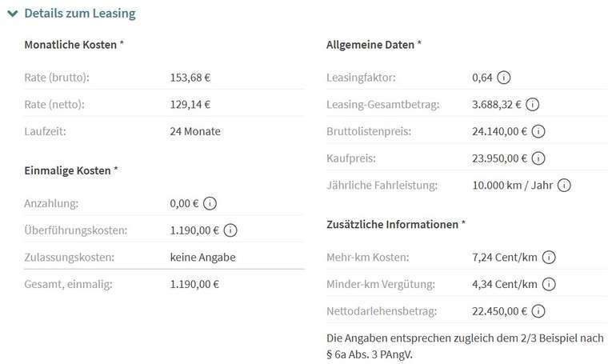The image size is (616, 364).
Task: Show info for Jährliche Fahrleistung
Action: [564, 185]
